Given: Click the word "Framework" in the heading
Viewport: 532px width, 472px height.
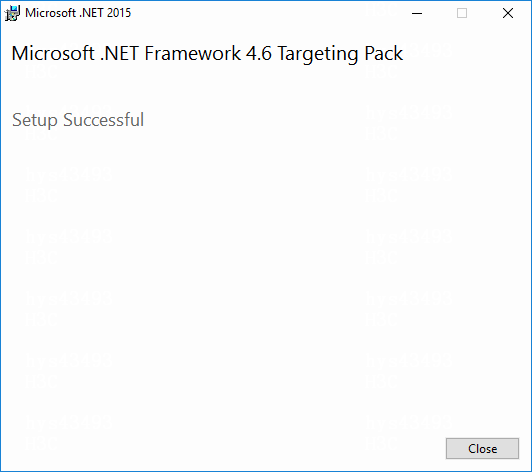Looking at the screenshot, I should pyautogui.click(x=193, y=54).
